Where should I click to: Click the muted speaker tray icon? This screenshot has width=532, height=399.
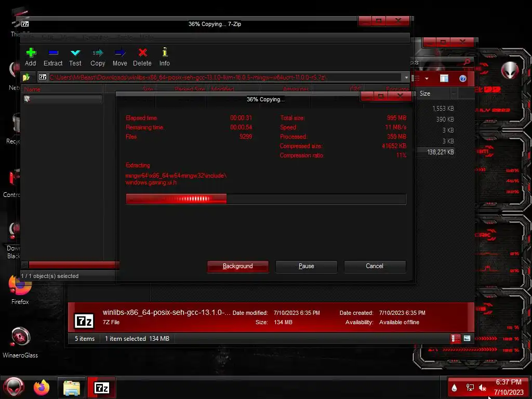point(483,388)
